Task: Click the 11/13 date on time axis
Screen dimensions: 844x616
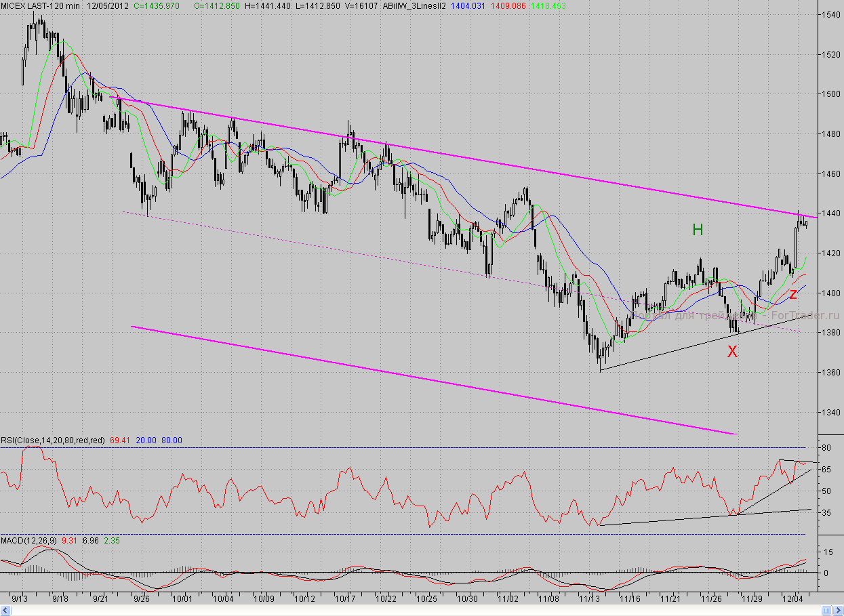Action: pyautogui.click(x=590, y=599)
